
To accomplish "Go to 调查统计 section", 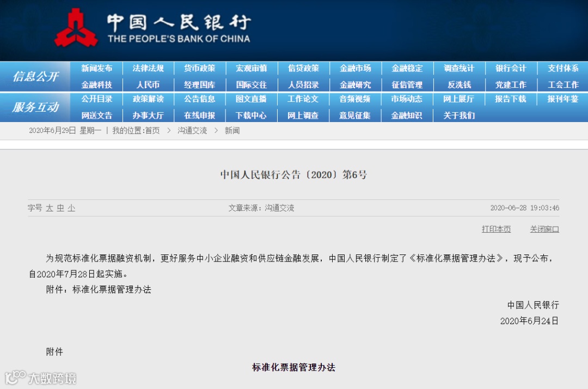I will [x=459, y=68].
